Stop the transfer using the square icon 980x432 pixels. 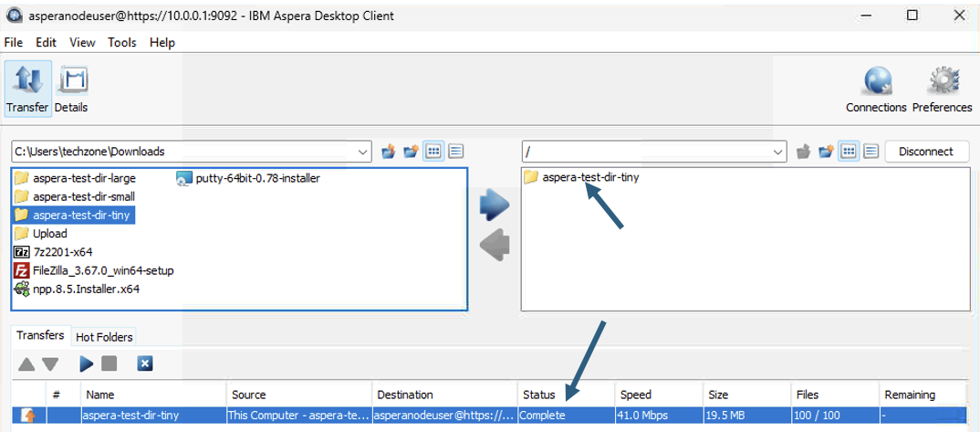pyautogui.click(x=109, y=364)
